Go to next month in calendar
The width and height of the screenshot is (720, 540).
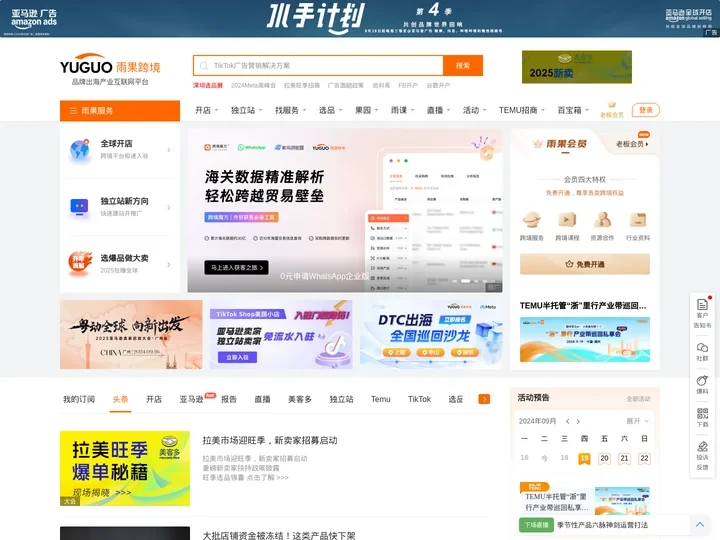pos(578,421)
